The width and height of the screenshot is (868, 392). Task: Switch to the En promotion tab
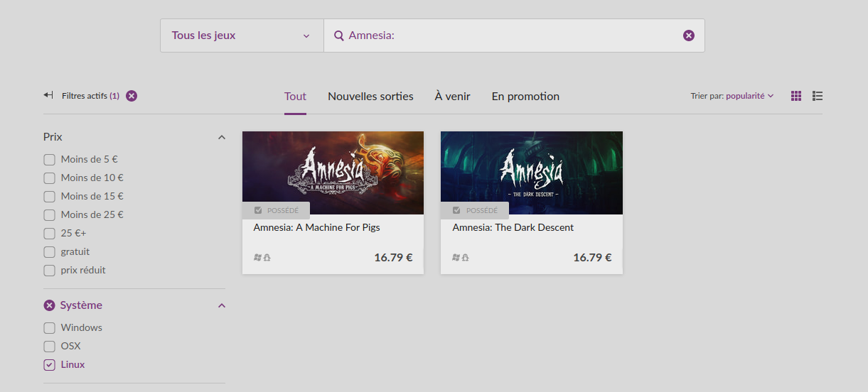pyautogui.click(x=525, y=97)
